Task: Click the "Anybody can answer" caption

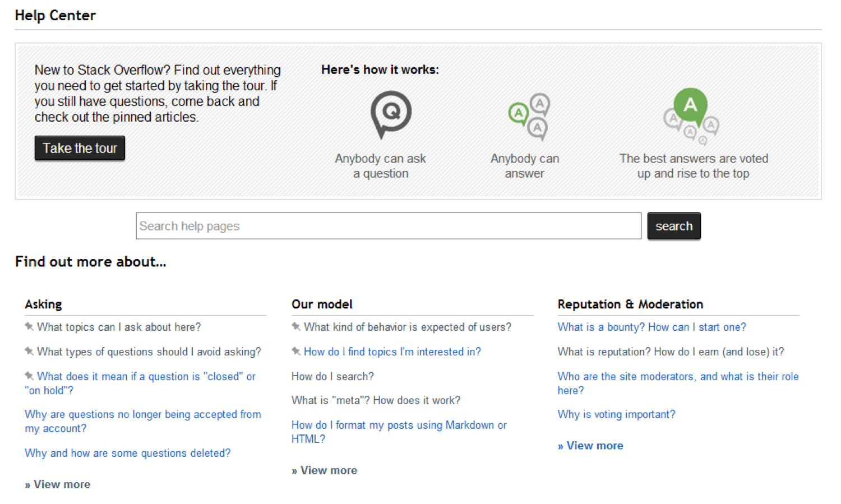Action: (x=525, y=166)
